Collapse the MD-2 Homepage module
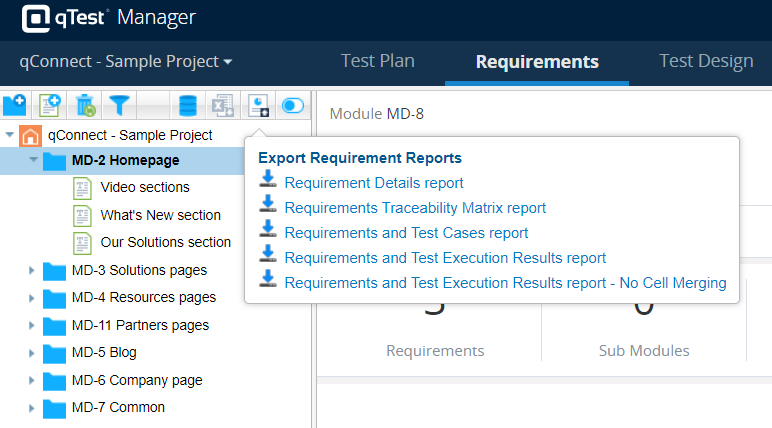 [x=33, y=160]
